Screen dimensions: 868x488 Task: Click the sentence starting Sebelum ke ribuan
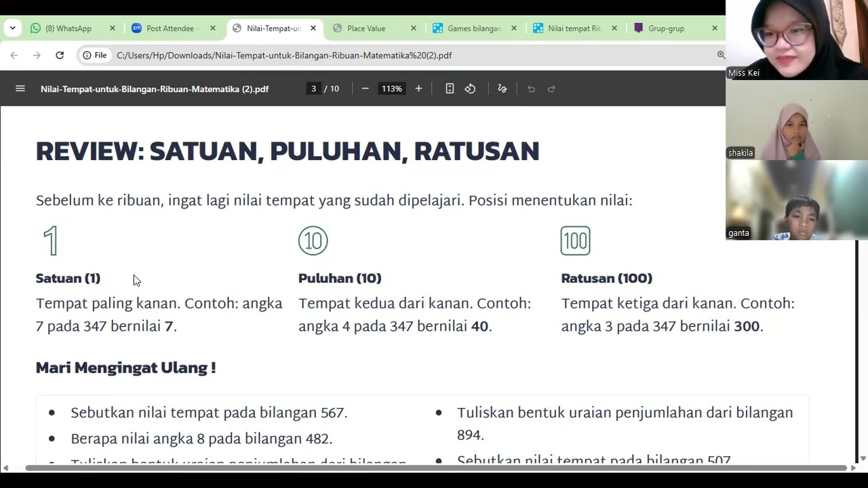click(x=334, y=200)
